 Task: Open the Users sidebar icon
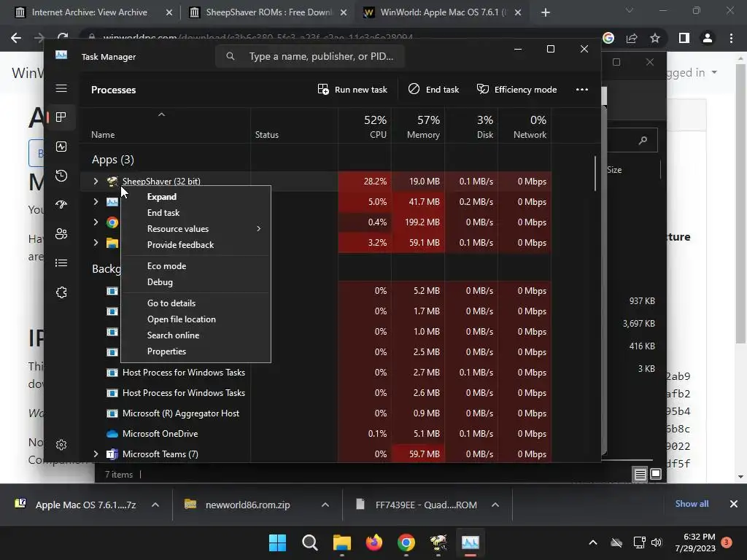(61, 234)
